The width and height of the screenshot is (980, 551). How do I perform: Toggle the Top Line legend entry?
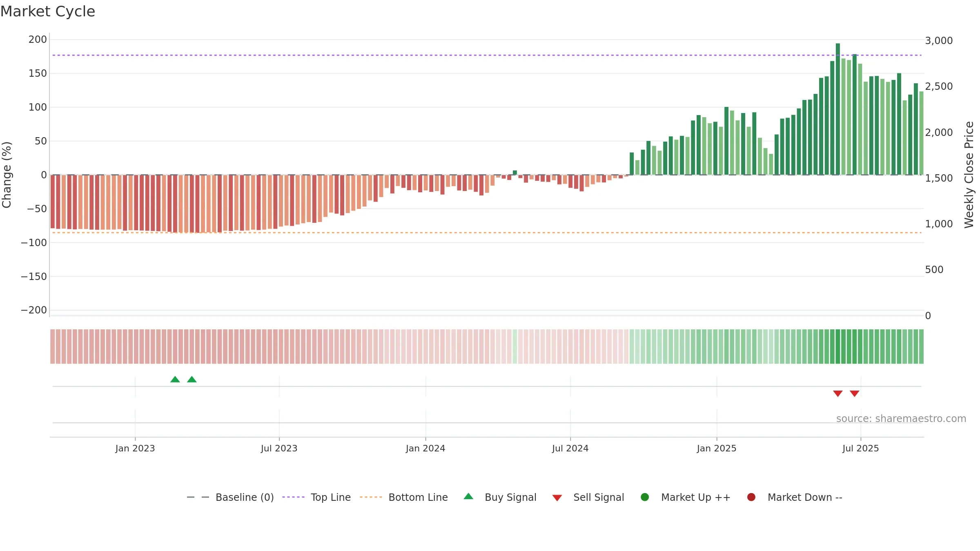tap(316, 497)
